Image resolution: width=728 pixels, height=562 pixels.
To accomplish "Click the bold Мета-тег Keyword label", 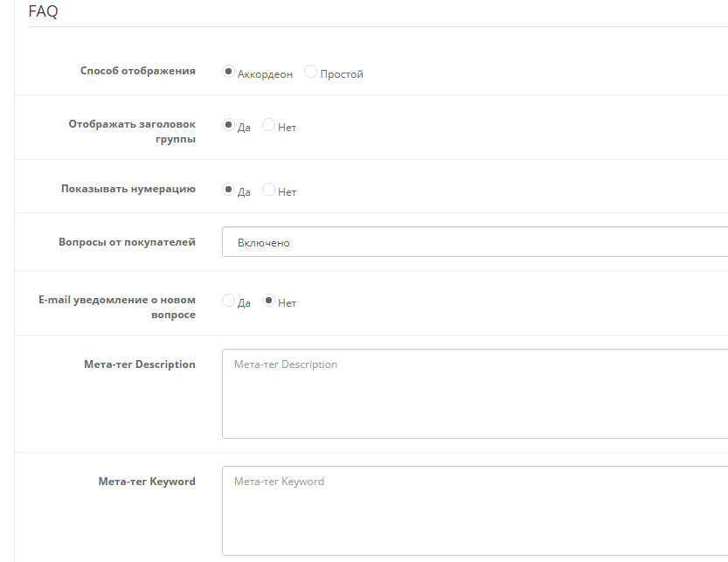I will click(147, 482).
